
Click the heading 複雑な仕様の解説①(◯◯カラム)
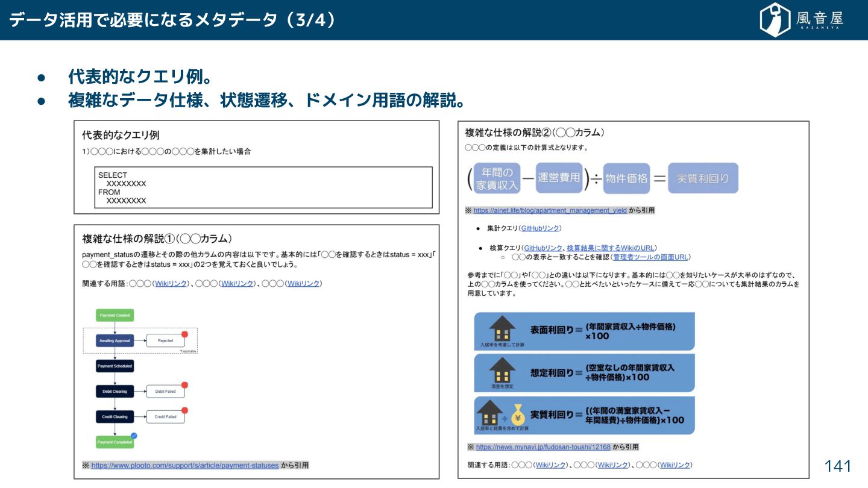click(x=157, y=239)
